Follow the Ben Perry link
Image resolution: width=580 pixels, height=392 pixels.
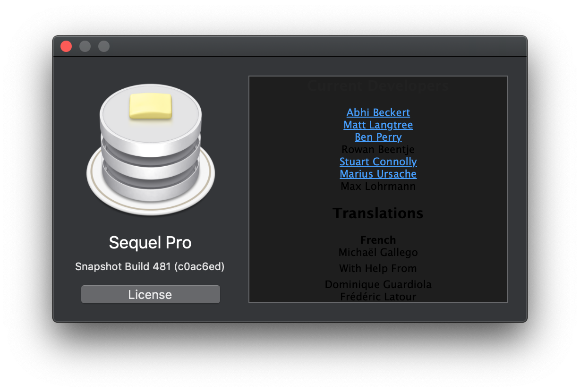378,137
